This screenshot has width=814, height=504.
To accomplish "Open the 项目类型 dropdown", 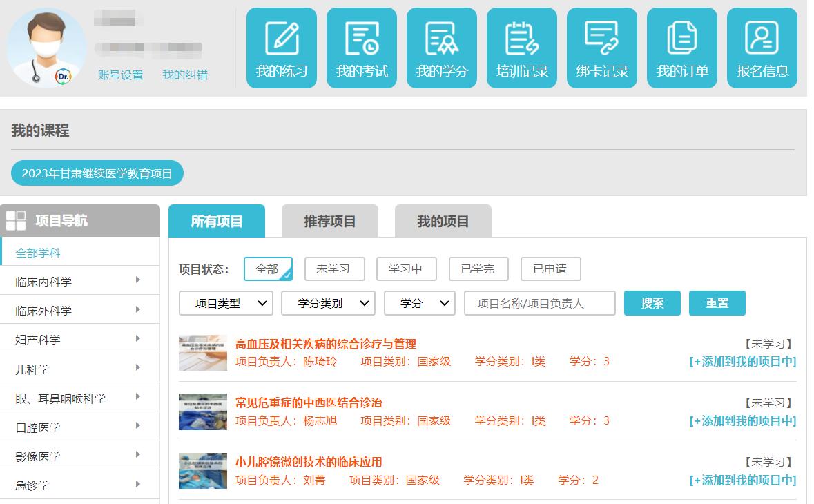I will coord(226,303).
